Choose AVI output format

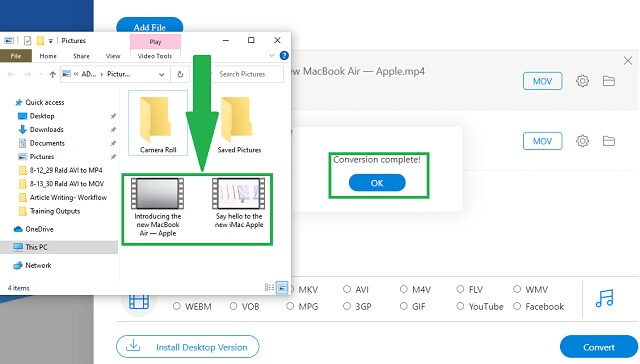pos(356,289)
